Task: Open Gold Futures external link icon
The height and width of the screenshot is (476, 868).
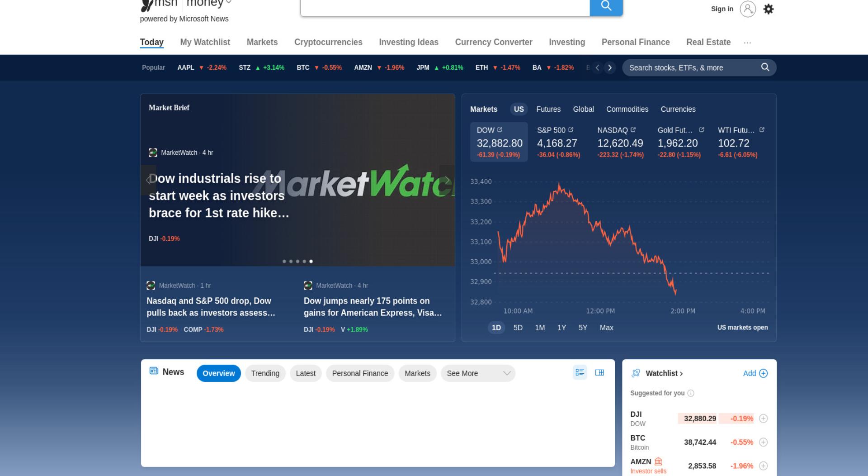Action: (702, 130)
